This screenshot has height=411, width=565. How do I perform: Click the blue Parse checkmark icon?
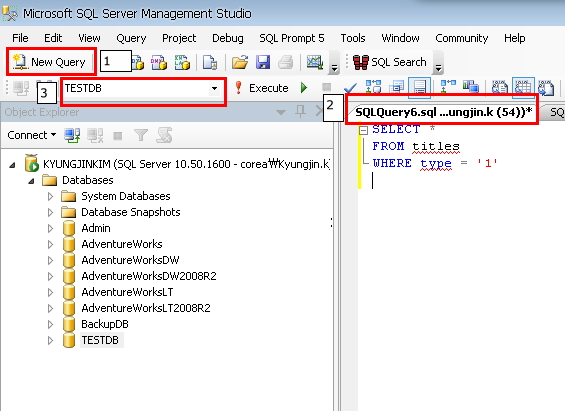tap(350, 88)
